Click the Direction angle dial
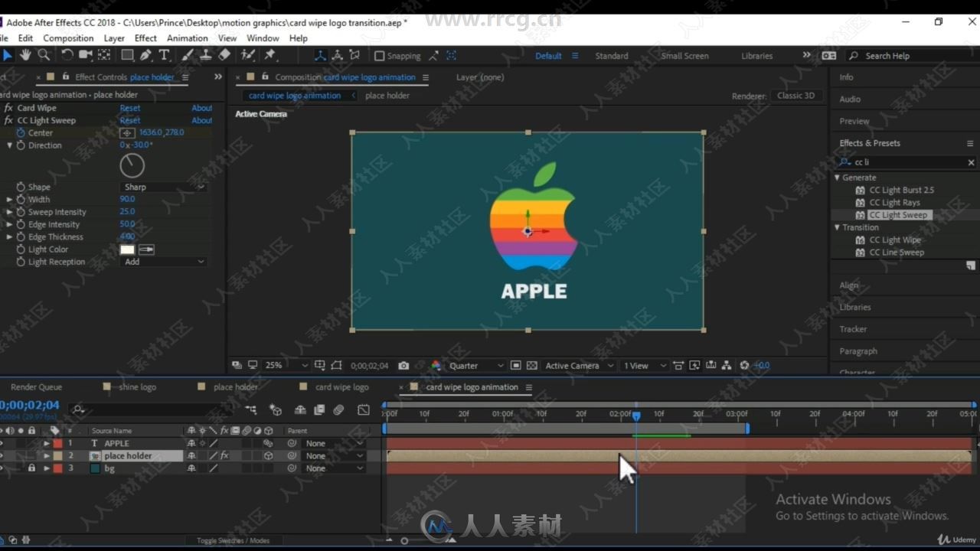This screenshot has height=551, width=980. tap(132, 165)
